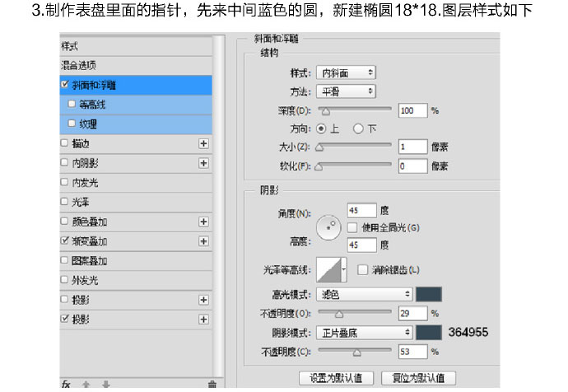This screenshot has height=392, width=568.
Task: Enable the 等高线 checkbox
Action: tap(72, 104)
